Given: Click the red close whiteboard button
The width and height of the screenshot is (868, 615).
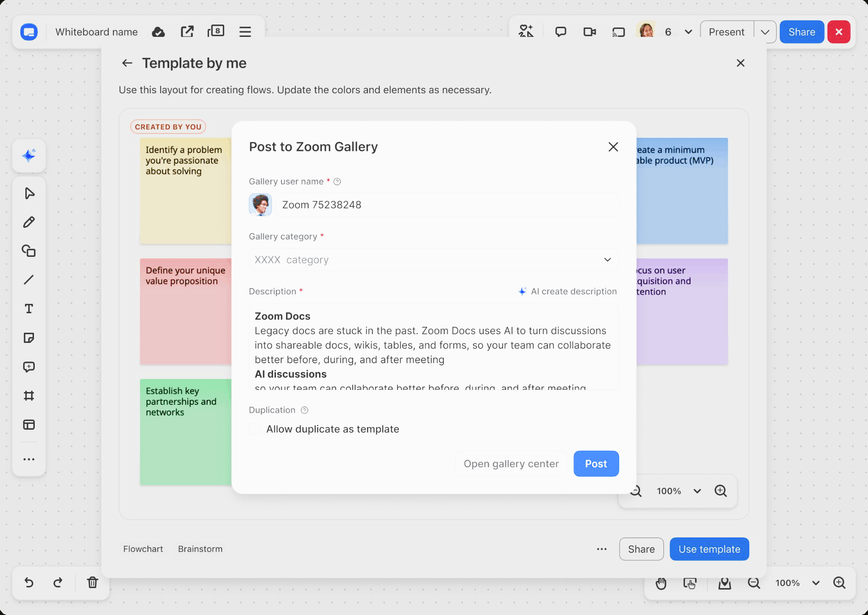Looking at the screenshot, I should pyautogui.click(x=839, y=32).
